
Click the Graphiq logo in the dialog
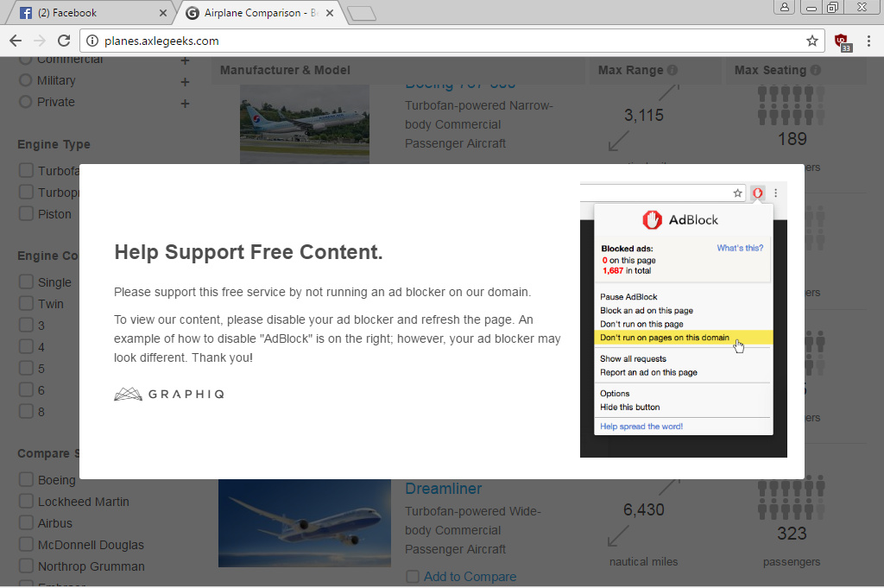[x=169, y=394]
